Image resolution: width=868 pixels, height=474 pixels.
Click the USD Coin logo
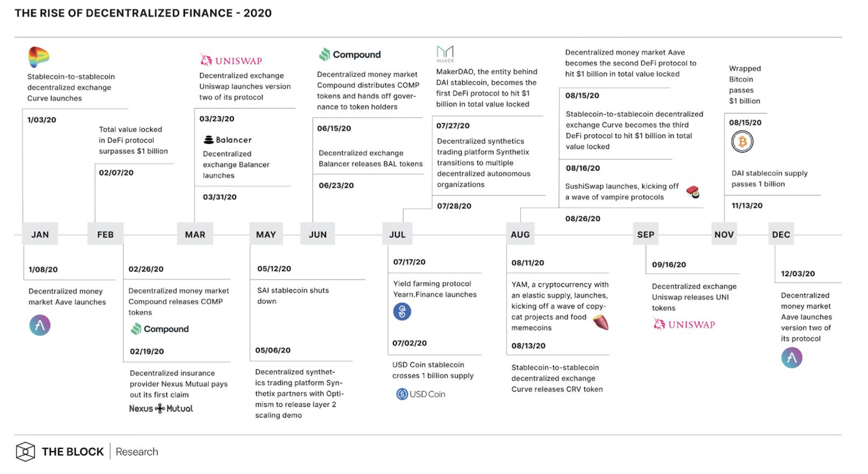[x=421, y=394]
